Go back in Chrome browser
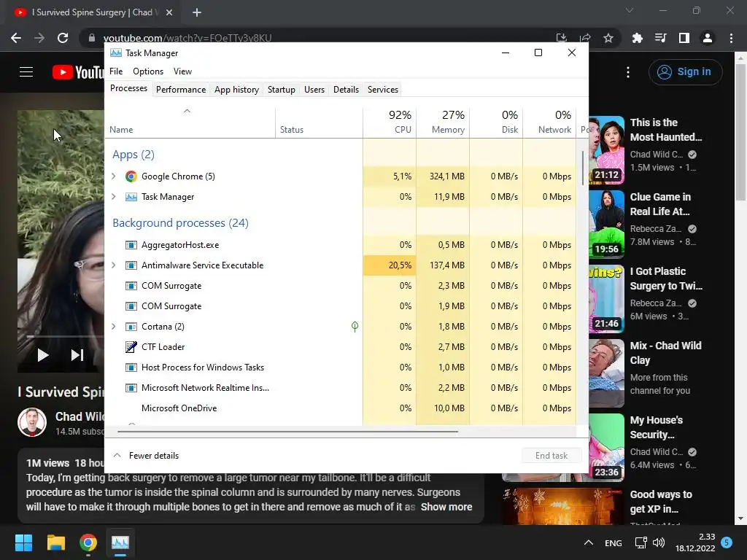Image resolution: width=747 pixels, height=560 pixels. click(16, 38)
